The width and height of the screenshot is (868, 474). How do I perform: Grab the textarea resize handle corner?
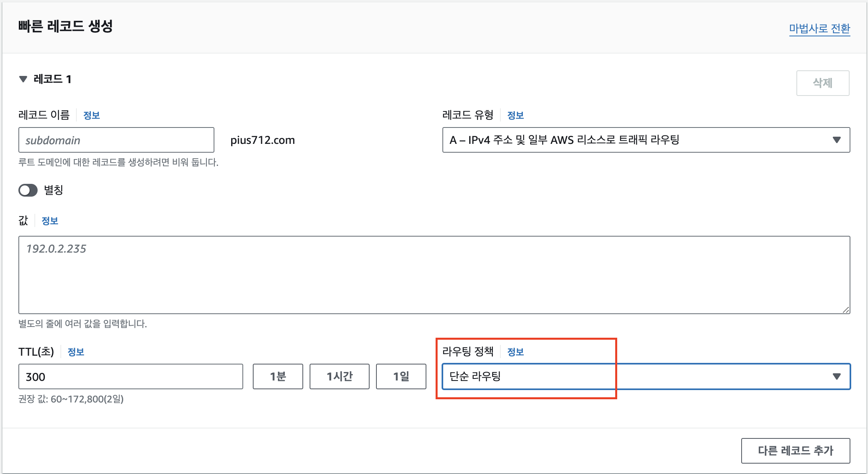coord(846,310)
